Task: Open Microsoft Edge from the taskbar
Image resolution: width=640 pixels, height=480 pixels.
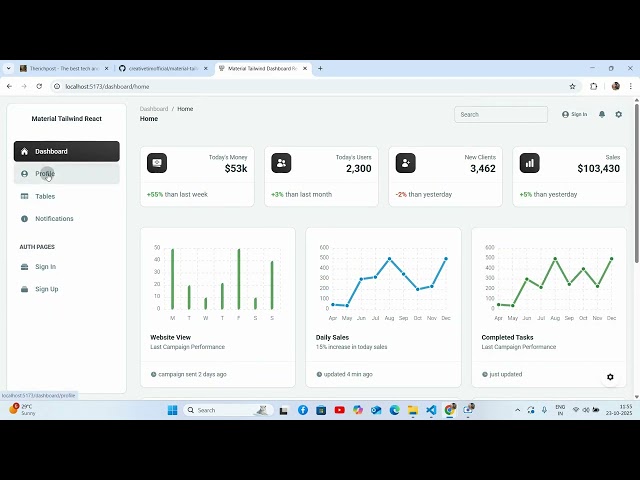Action: click(x=394, y=410)
